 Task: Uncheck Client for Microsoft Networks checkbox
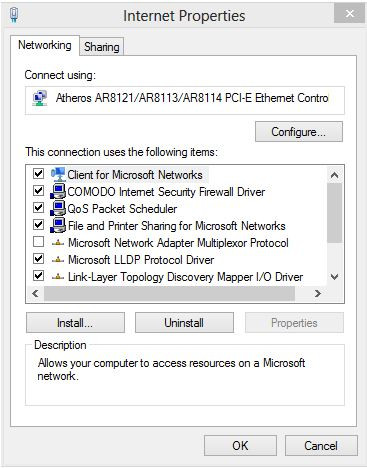(x=39, y=174)
